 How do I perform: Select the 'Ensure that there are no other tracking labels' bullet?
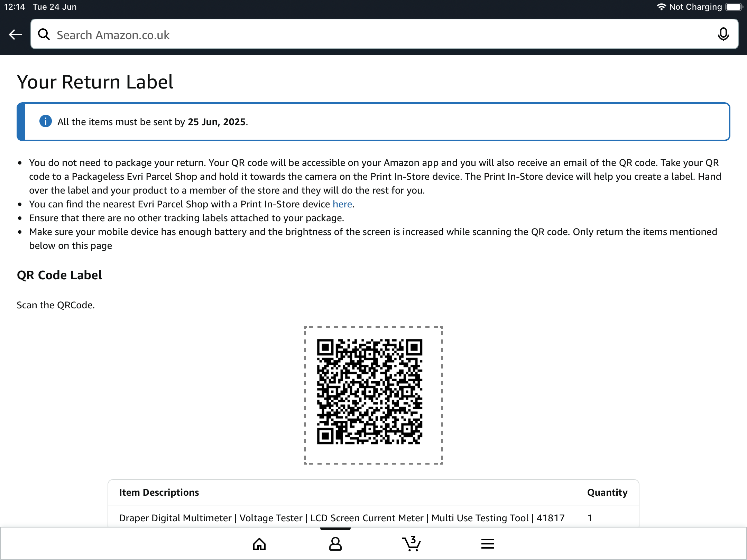186,218
